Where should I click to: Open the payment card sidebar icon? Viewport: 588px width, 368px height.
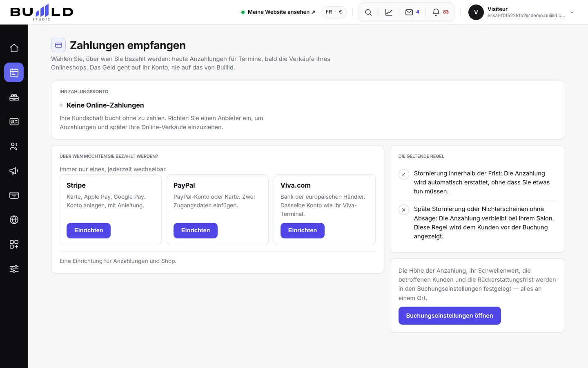click(x=14, y=195)
